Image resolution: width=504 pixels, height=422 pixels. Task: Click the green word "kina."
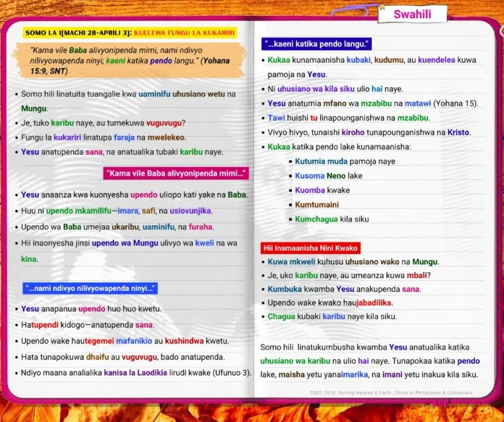tap(30, 259)
